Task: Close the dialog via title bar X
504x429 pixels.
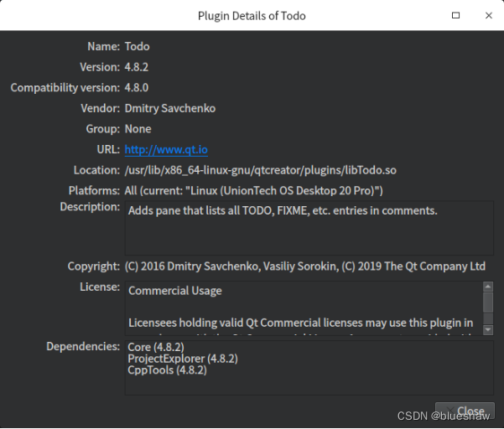Action: pyautogui.click(x=486, y=15)
